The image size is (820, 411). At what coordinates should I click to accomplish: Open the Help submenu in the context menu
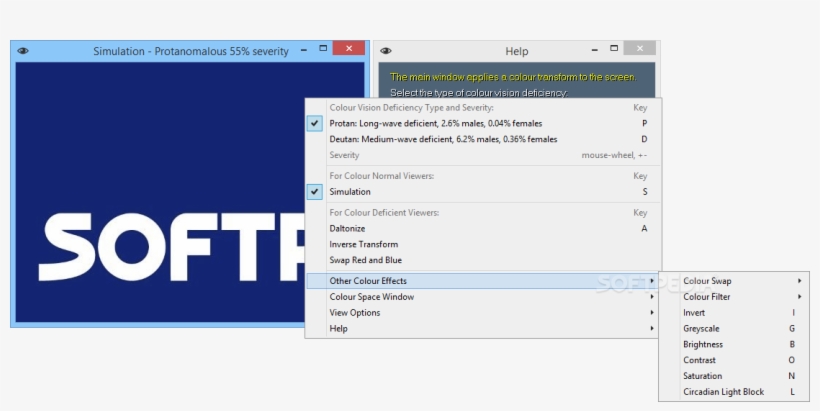point(339,329)
